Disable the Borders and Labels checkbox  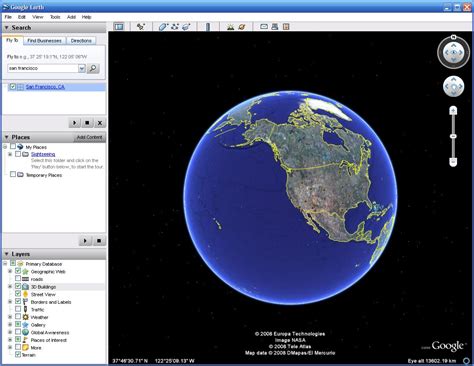18,302
